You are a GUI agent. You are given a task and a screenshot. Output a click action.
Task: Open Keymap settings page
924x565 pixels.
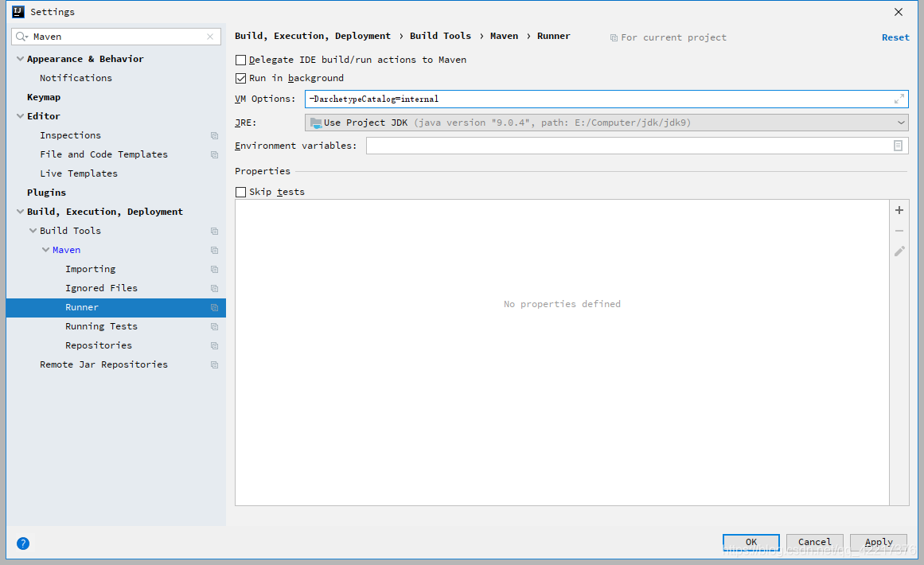coord(44,97)
